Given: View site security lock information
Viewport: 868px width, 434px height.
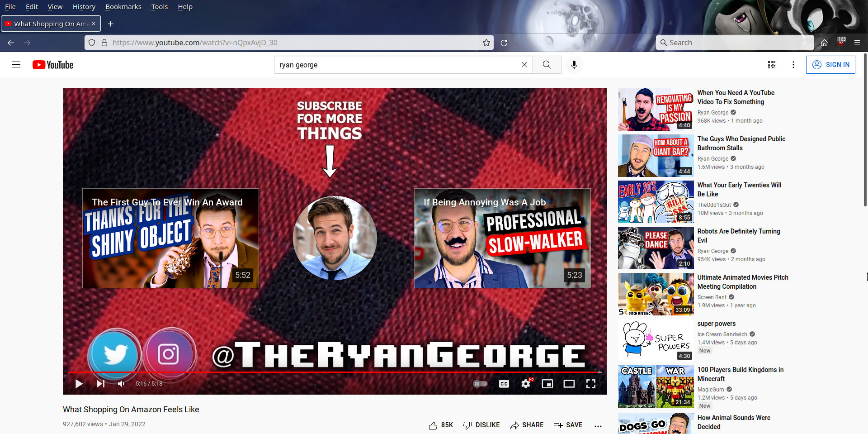Looking at the screenshot, I should click(104, 43).
